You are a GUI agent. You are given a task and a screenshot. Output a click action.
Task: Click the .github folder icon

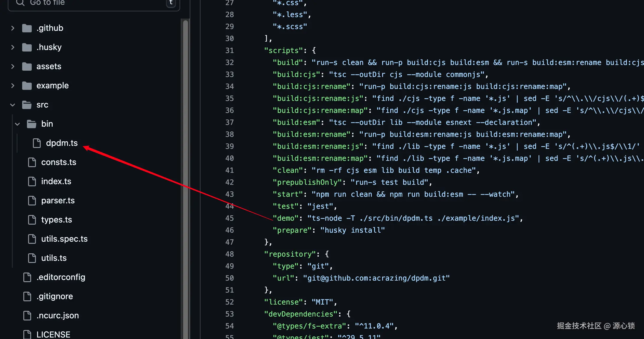coord(27,28)
